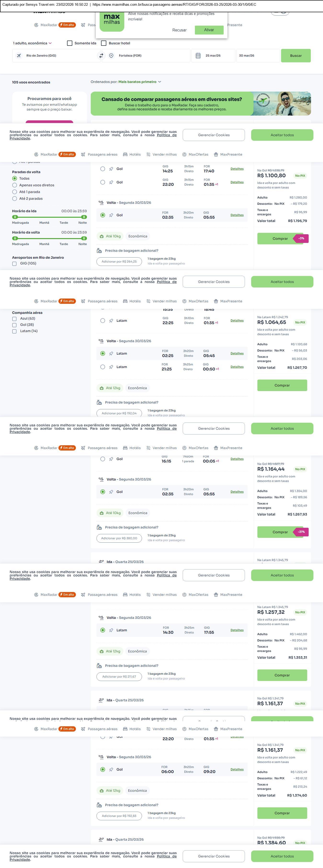Click the airplane icon in the origin field
323x868 pixels.
(x=19, y=56)
